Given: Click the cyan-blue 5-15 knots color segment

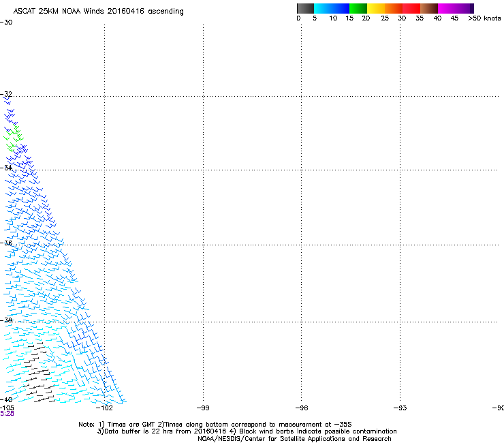Looking at the screenshot, I should pos(332,8).
